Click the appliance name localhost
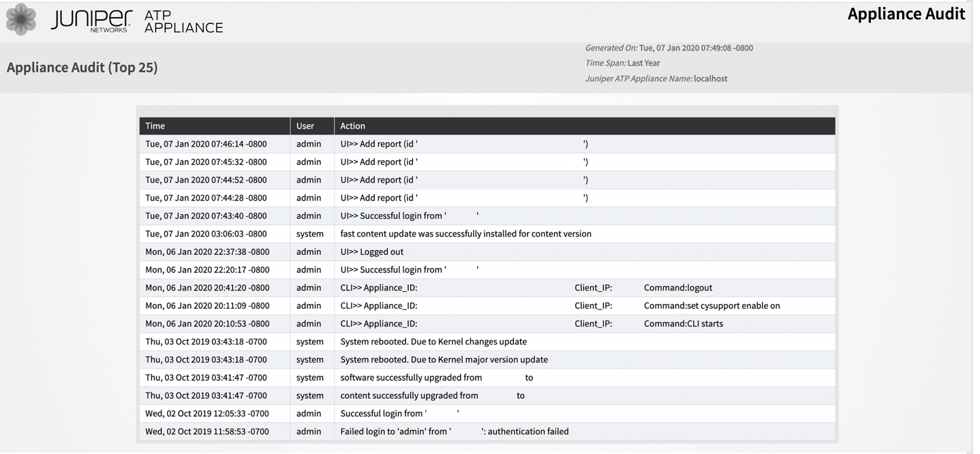The height and width of the screenshot is (454, 980). [x=710, y=78]
